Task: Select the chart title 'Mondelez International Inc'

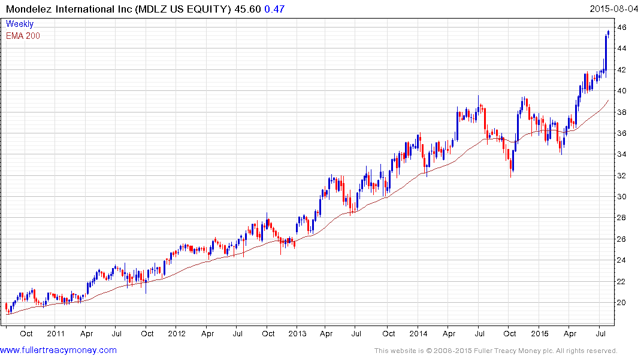Action: coord(69,9)
